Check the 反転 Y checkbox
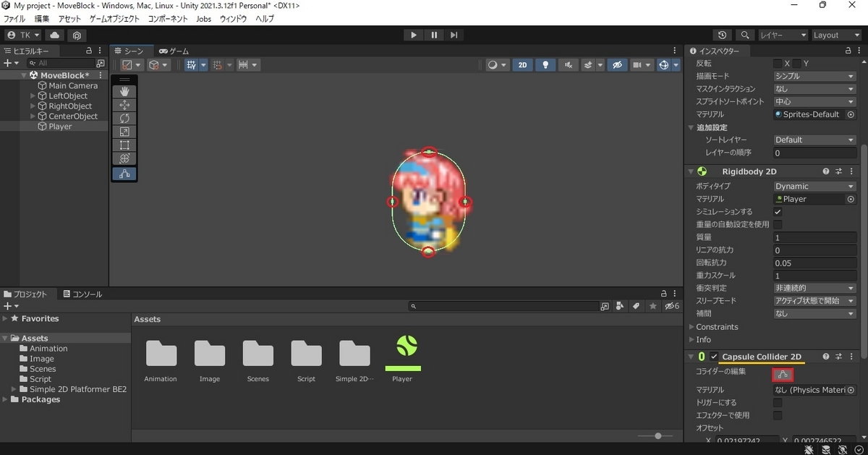This screenshot has height=455, width=868. 797,64
